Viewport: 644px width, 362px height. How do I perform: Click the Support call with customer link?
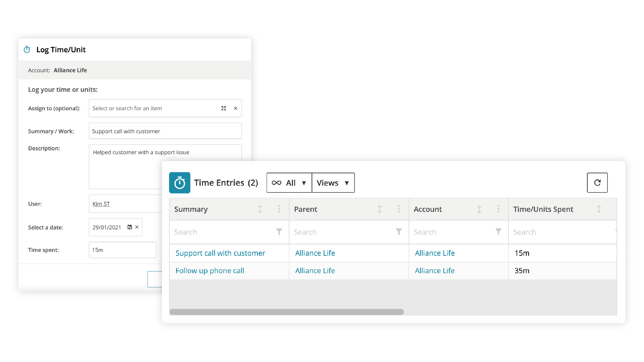(220, 253)
